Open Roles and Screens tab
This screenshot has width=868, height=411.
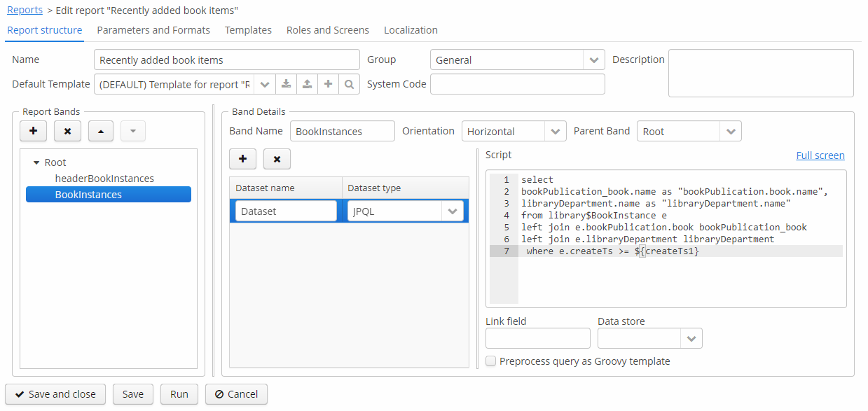pyautogui.click(x=328, y=30)
